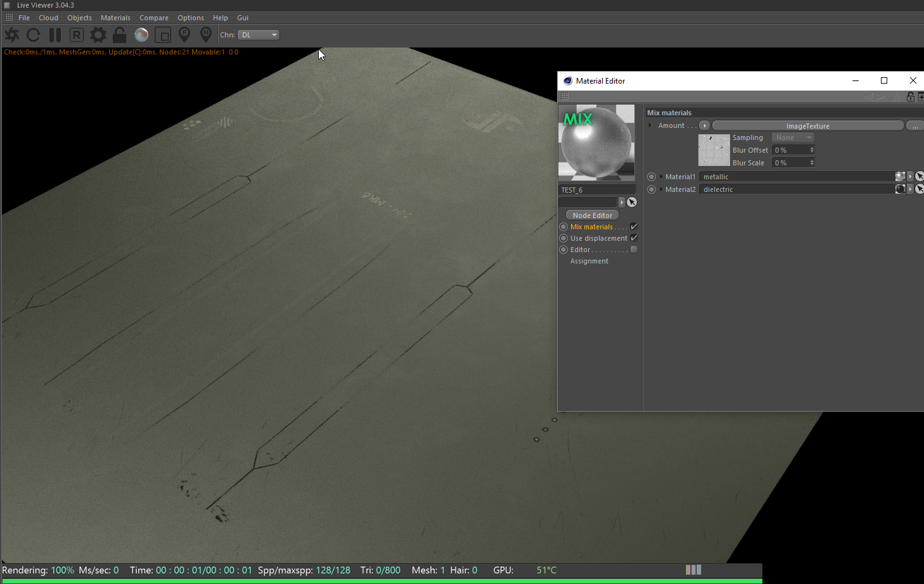Screen dimensions: 924x584
Task: Click the ImageTexture preview thumbnail
Action: click(714, 150)
